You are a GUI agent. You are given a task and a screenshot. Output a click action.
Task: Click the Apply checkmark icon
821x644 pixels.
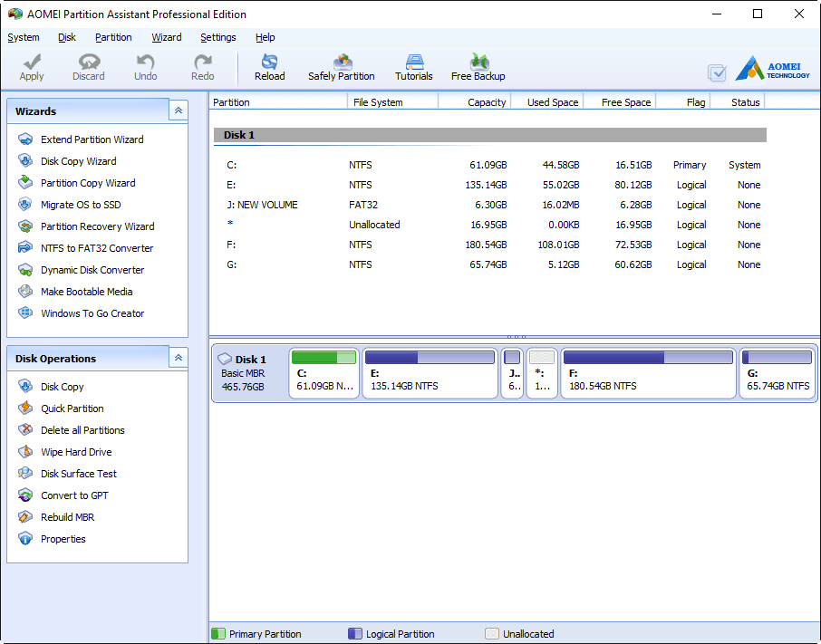(32, 62)
